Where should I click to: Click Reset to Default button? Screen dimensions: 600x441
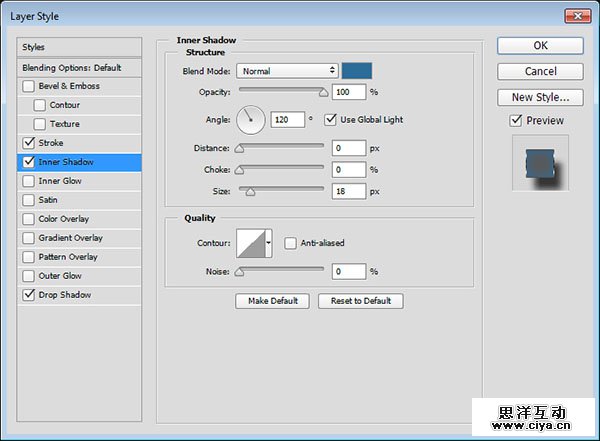pyautogui.click(x=360, y=301)
